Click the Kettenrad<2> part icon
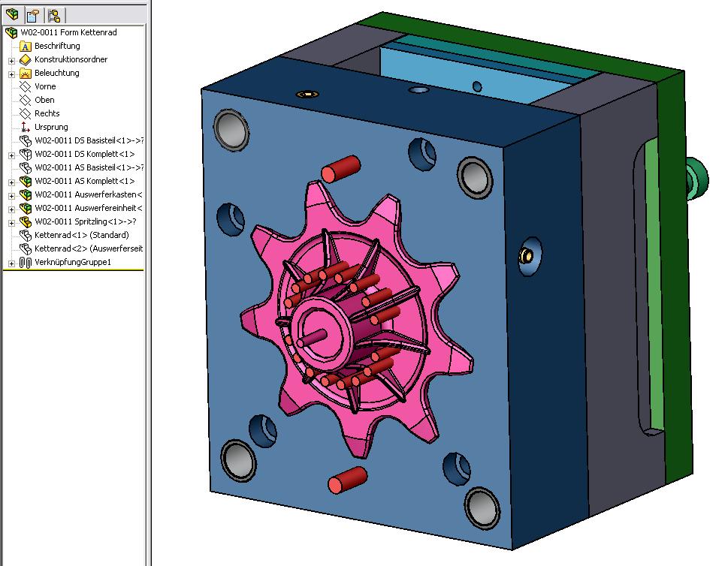Viewport: 728px width, 566px height. pyautogui.click(x=26, y=248)
